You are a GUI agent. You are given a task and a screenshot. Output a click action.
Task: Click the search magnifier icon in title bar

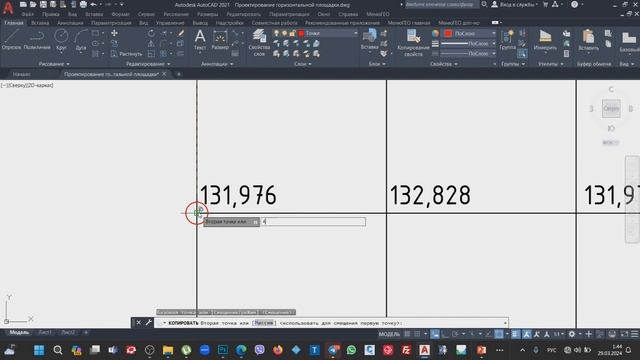coord(484,4)
